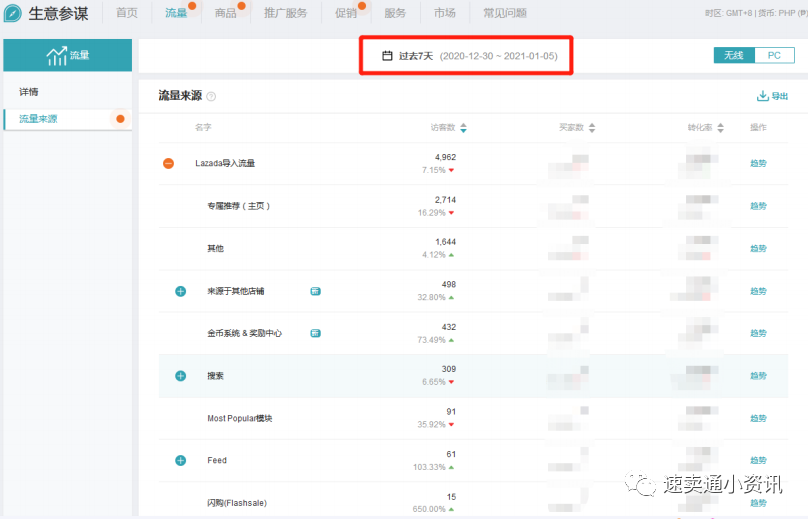The height and width of the screenshot is (519, 808).
Task: Open the calendar date range picker icon
Action: (x=388, y=56)
